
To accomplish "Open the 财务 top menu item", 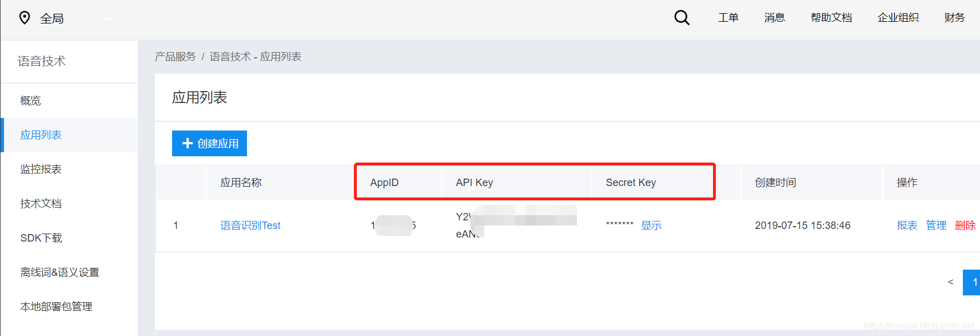I will coord(955,18).
